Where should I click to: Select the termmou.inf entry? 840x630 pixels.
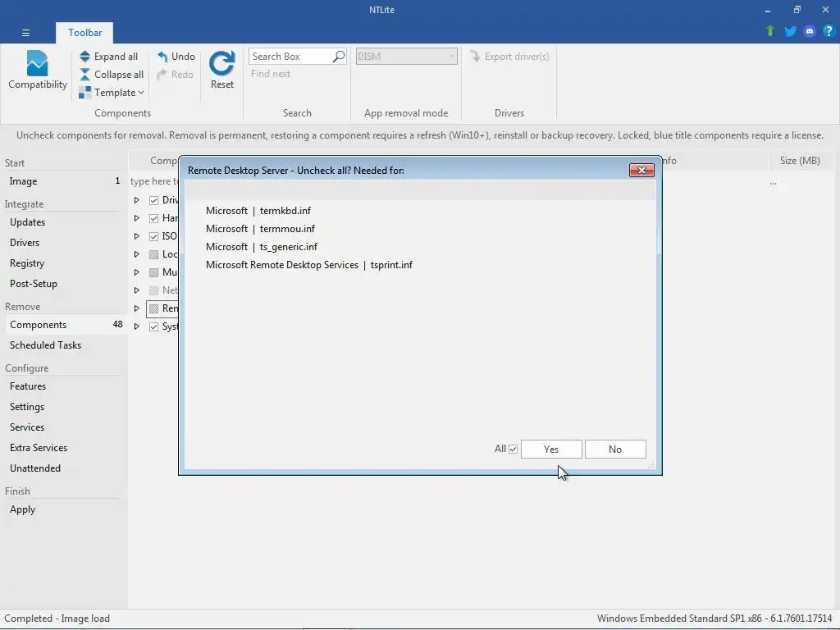tap(260, 229)
